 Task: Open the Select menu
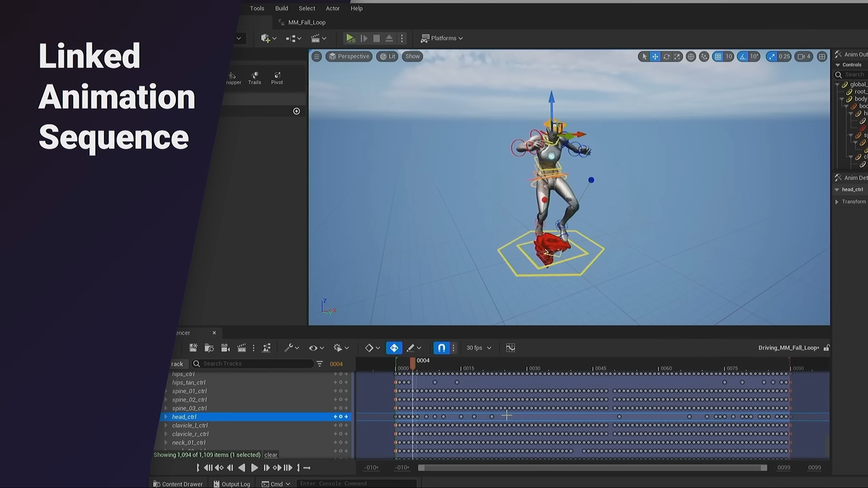[307, 8]
